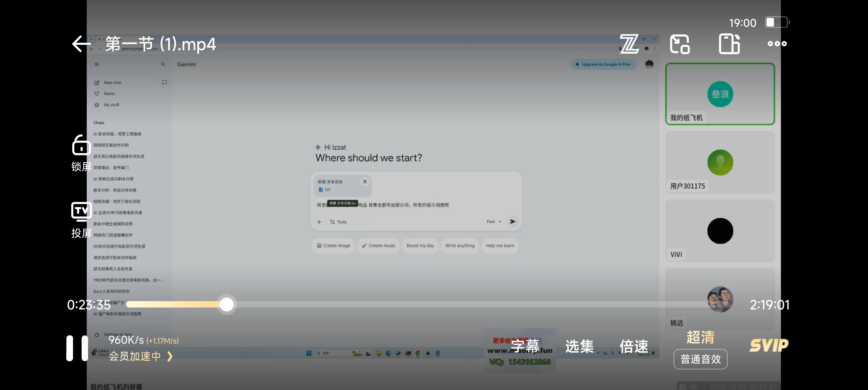Screen dimensions: 868x390
Task: Select the ViVi participant tile
Action: point(720,230)
